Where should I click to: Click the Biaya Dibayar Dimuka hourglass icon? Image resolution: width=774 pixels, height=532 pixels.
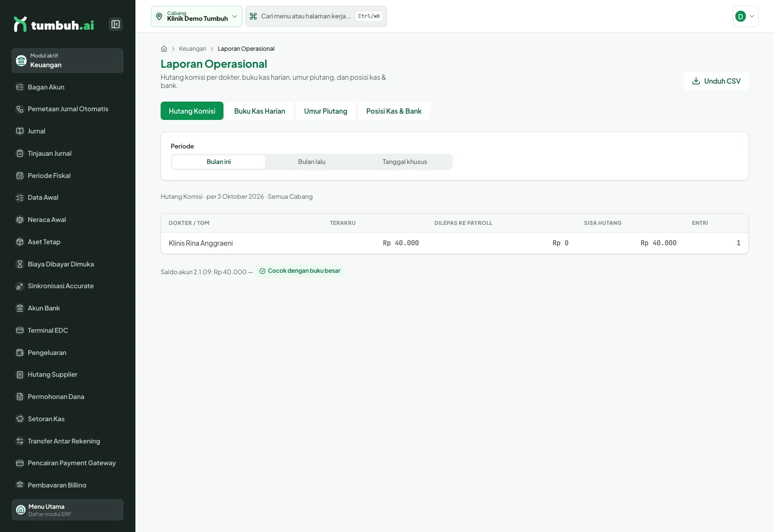tap(20, 264)
